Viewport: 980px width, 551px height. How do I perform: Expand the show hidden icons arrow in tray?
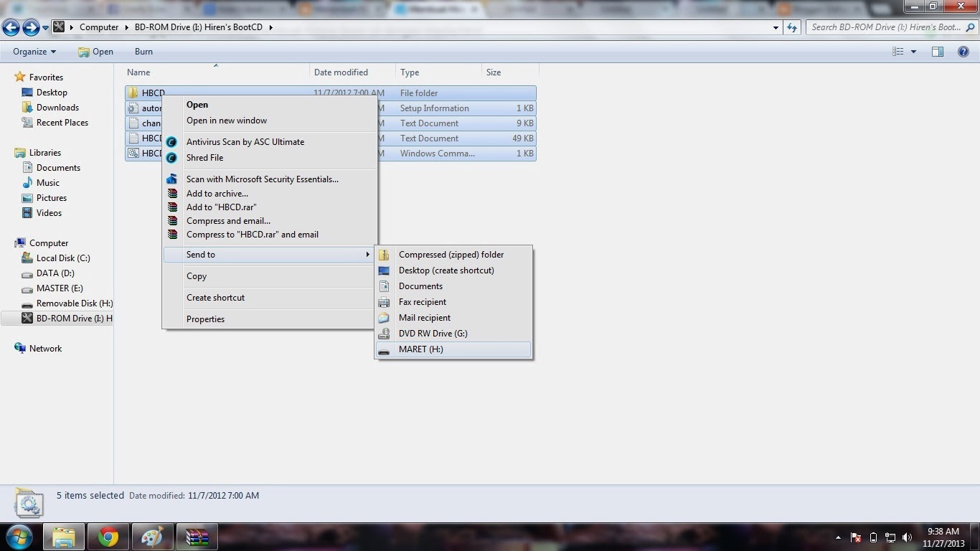click(838, 537)
